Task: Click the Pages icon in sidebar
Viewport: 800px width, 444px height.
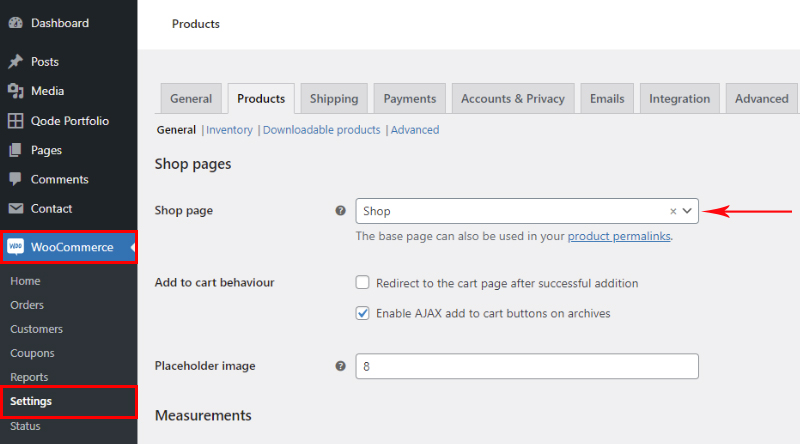Action: coord(15,150)
